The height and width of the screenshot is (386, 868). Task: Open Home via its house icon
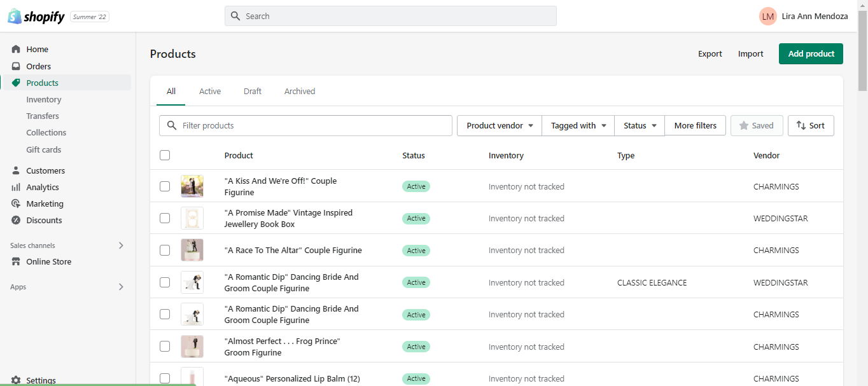tap(16, 49)
